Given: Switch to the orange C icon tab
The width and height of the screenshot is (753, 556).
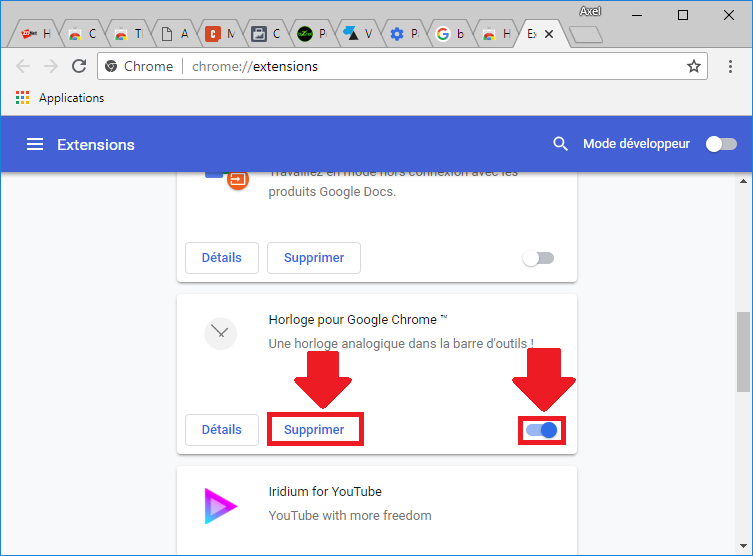Looking at the screenshot, I should (220, 34).
